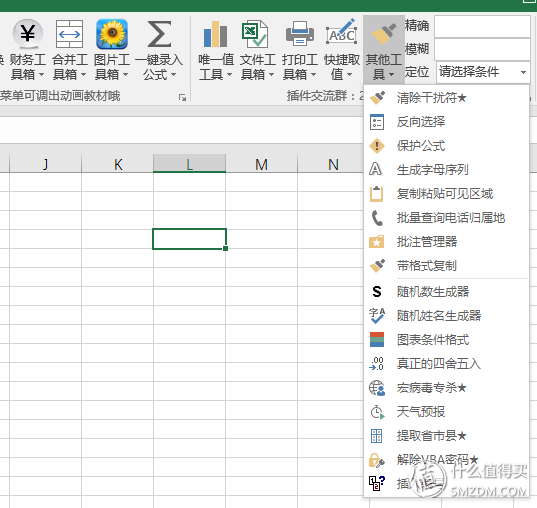The image size is (537, 508).
Task: Select column M header
Action: pos(261,164)
